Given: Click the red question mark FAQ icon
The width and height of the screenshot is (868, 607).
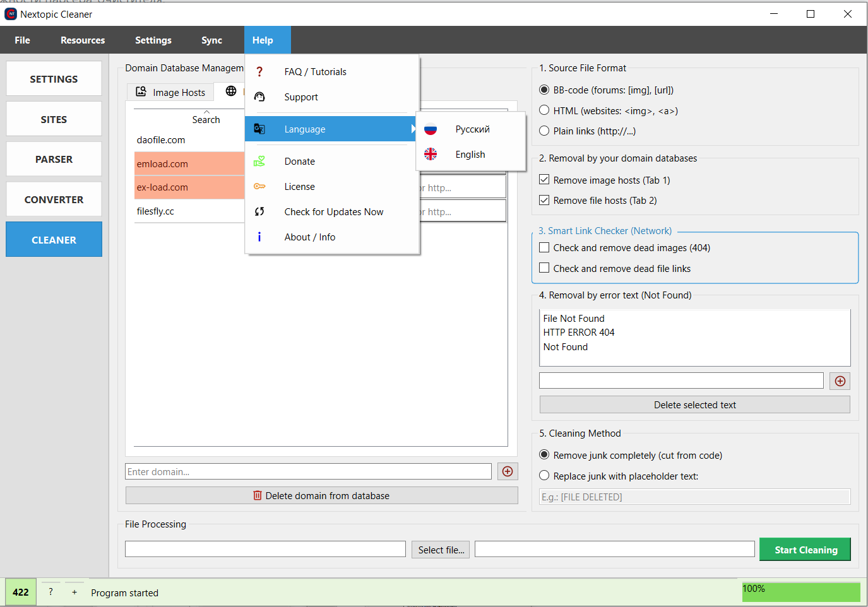Looking at the screenshot, I should pos(259,72).
